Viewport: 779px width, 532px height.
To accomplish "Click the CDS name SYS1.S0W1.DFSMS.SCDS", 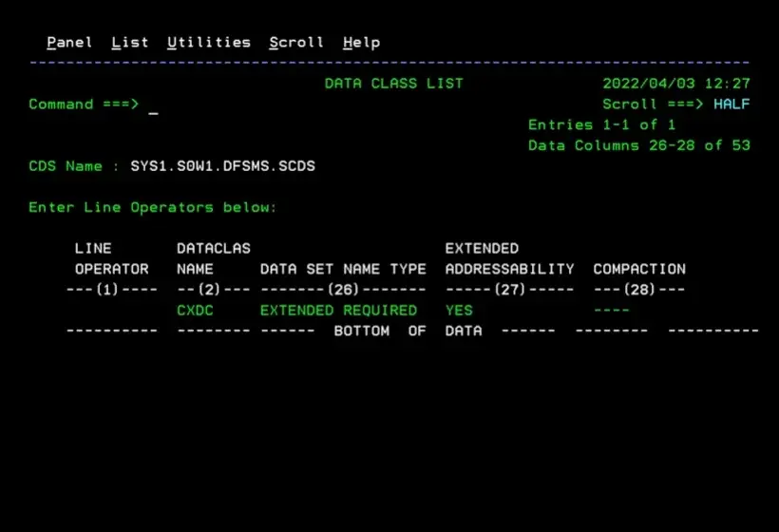I will click(x=222, y=166).
